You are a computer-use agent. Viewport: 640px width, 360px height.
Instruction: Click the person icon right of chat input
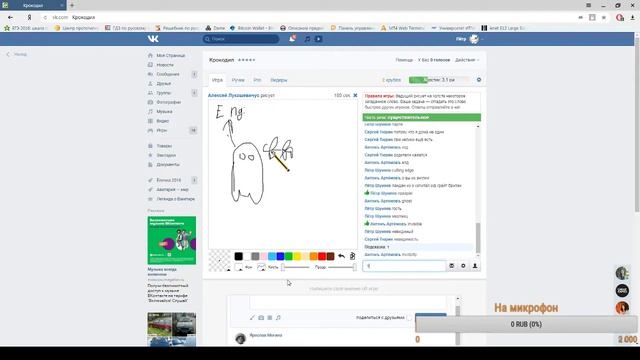coord(475,266)
